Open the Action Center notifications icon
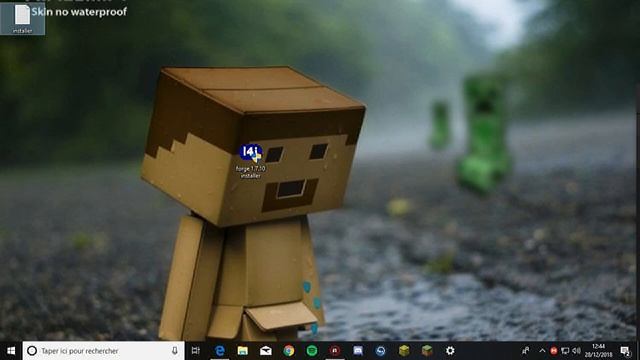Image resolution: width=640 pixels, height=360 pixels. click(x=625, y=351)
